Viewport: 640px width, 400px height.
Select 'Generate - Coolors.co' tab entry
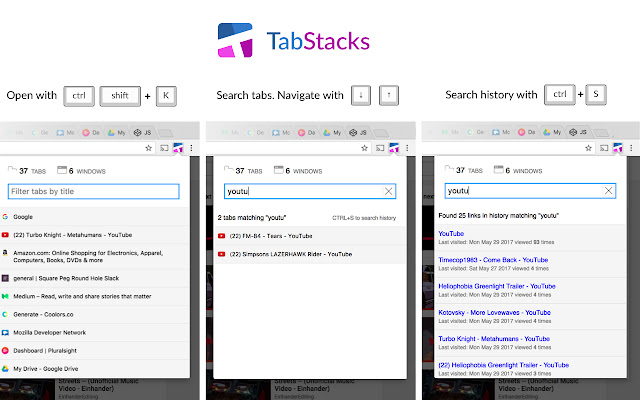coord(95,314)
